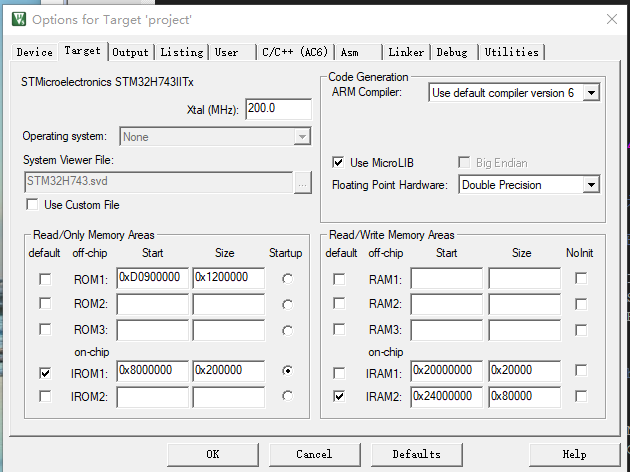Switch to the Linker tab
Screen dimensions: 630x472
pyautogui.click(x=406, y=52)
